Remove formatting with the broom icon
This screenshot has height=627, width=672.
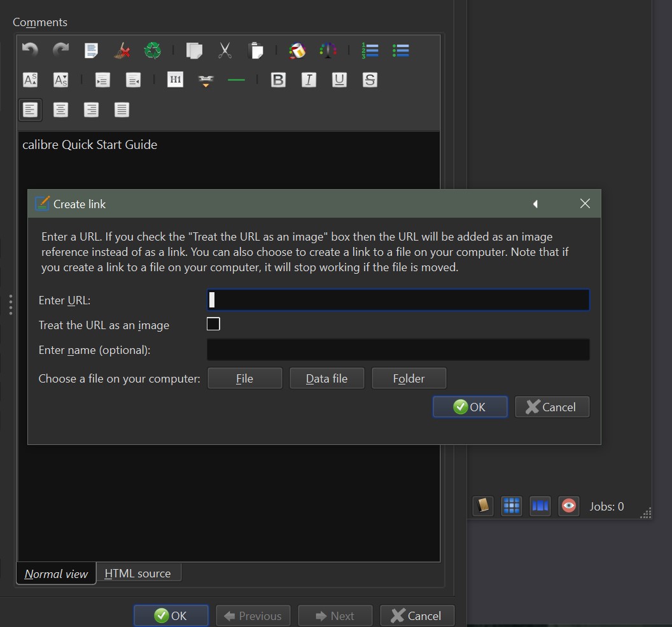[122, 50]
